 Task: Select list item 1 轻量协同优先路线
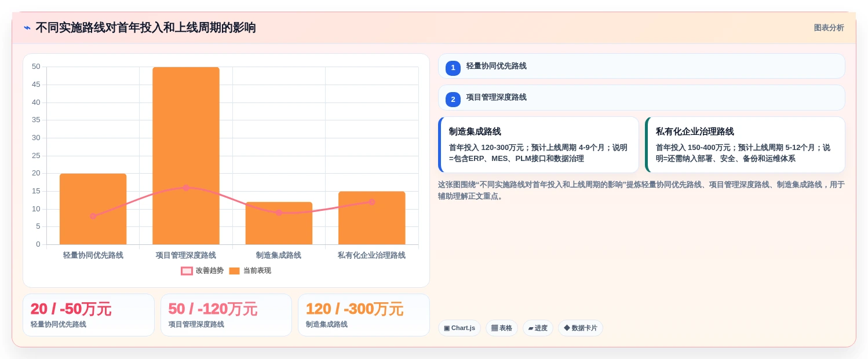[641, 66]
